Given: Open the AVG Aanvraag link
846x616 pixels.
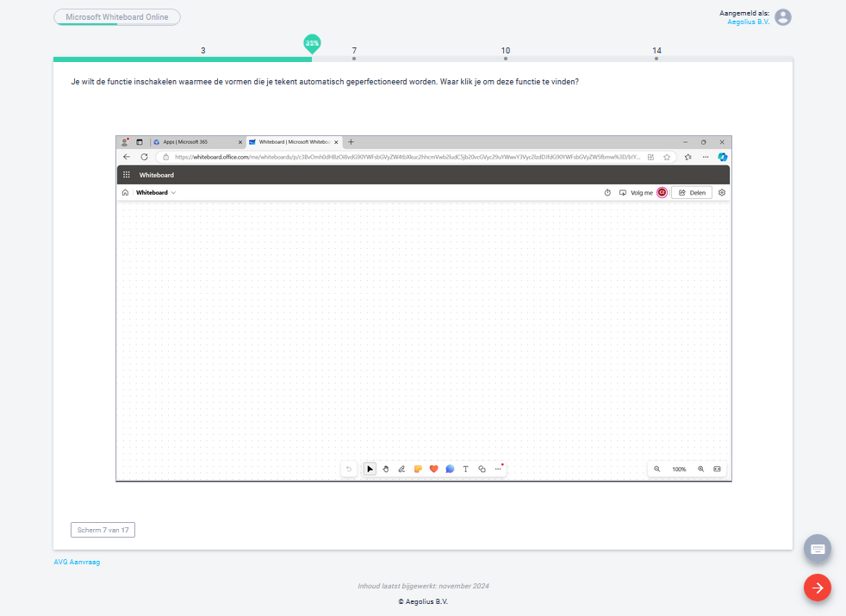Looking at the screenshot, I should 77,562.
